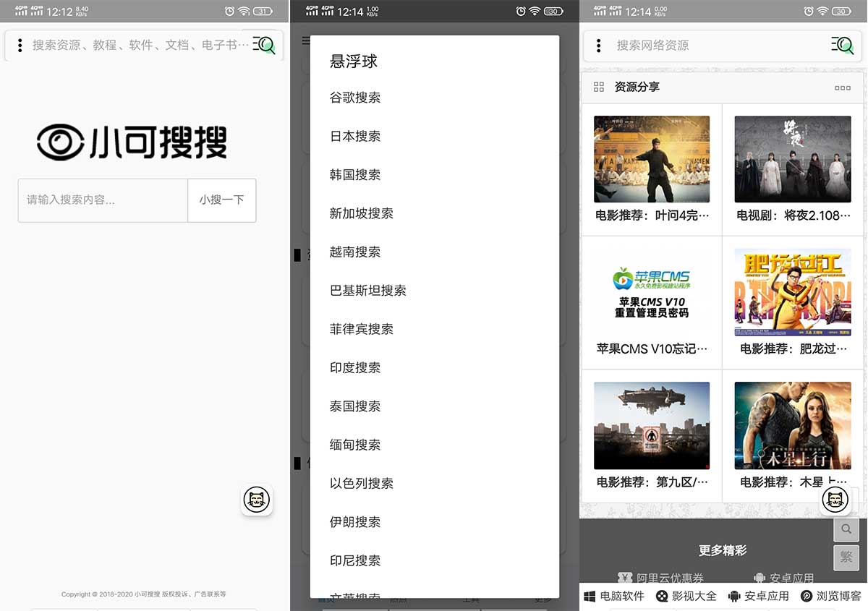Choose 印度搜索 option
Viewport: 868px width, 611px height.
(355, 367)
